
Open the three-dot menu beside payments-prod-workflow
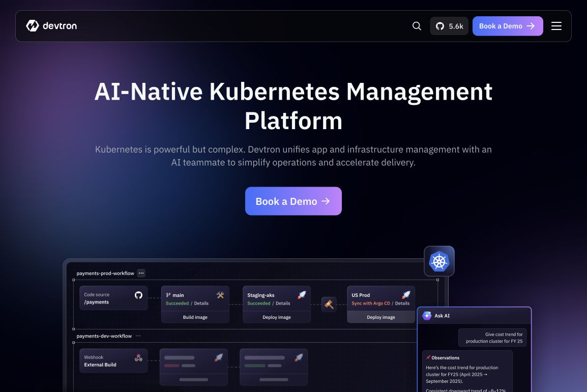click(x=141, y=273)
